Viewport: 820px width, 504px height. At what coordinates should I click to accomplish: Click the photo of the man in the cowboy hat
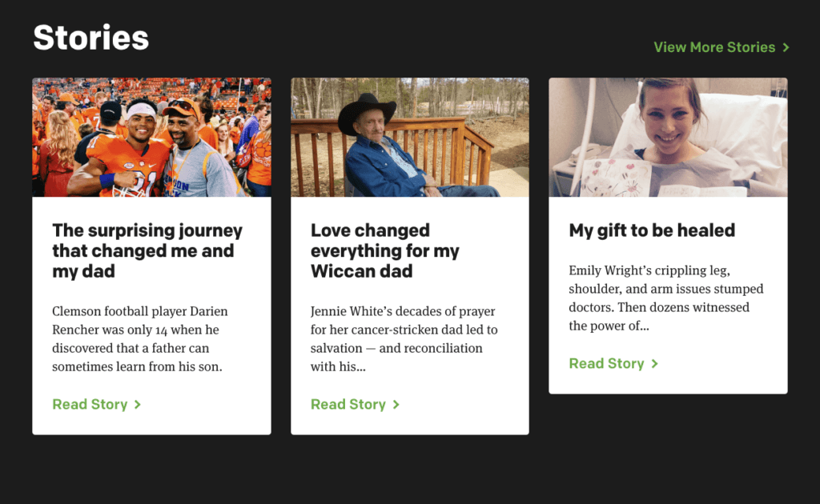[x=409, y=136]
